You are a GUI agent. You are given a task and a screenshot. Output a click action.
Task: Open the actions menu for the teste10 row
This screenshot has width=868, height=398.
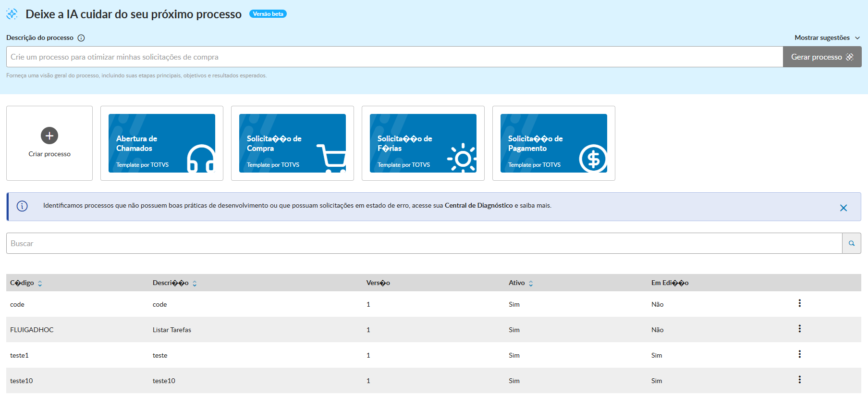[x=800, y=380]
